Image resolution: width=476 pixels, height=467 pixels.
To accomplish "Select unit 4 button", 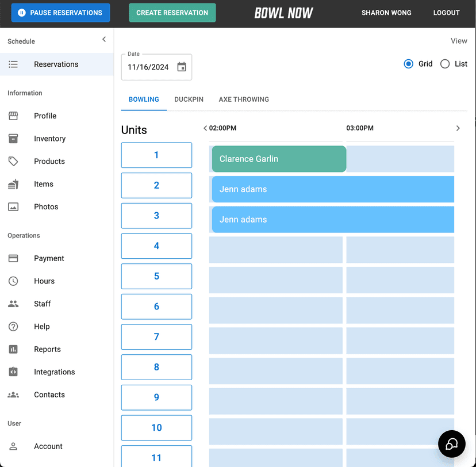I will pos(156,246).
